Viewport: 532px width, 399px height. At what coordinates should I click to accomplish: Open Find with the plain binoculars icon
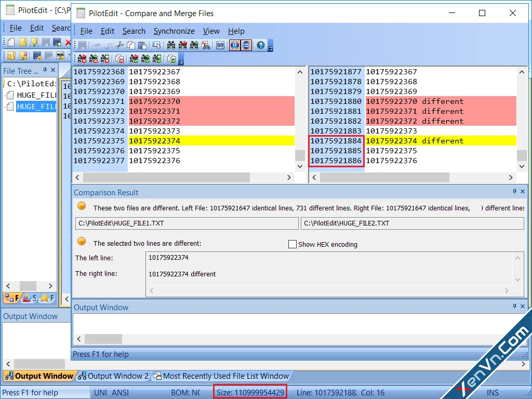(x=171, y=45)
